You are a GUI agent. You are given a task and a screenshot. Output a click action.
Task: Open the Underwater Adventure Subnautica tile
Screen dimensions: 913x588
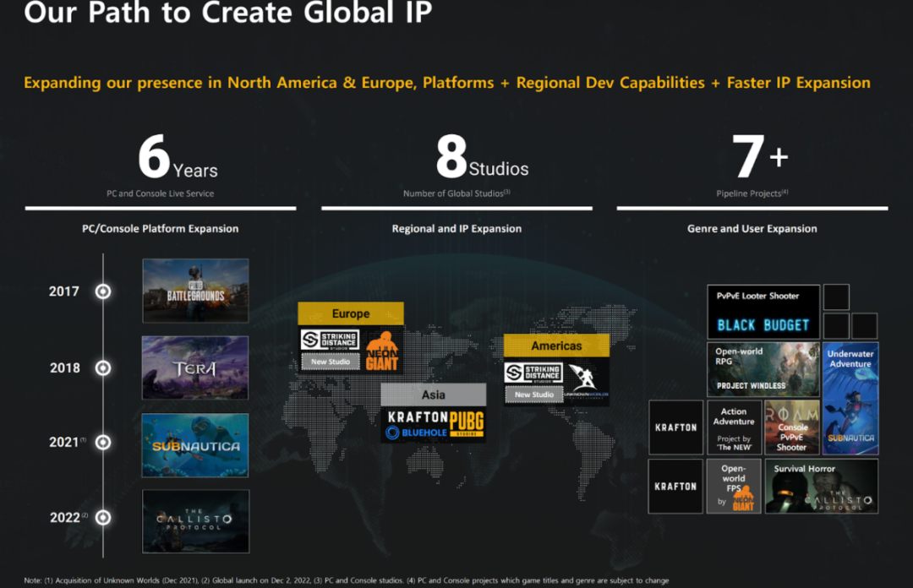click(x=850, y=398)
